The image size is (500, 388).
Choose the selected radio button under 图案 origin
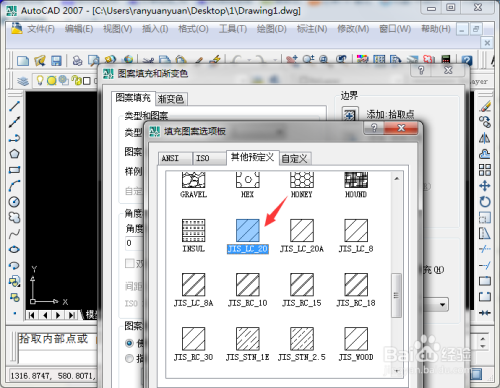pyautogui.click(x=129, y=343)
